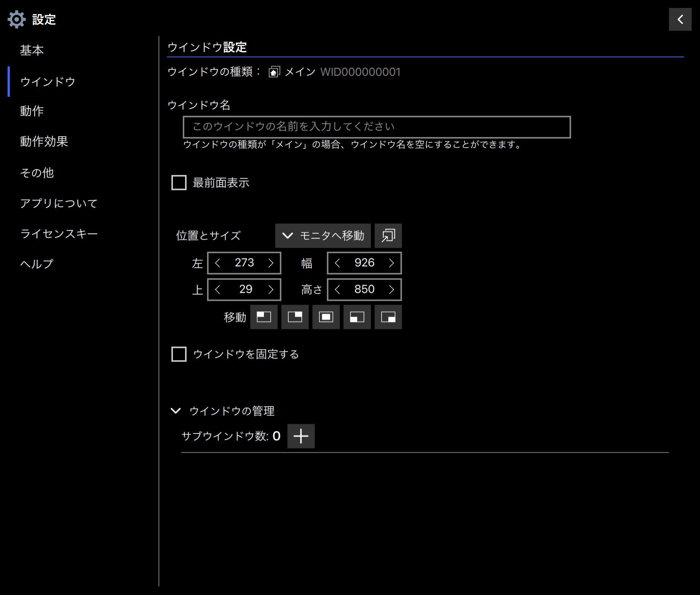The width and height of the screenshot is (700, 595).
Task: Click the ウインドウ名 text input field
Action: 377,127
